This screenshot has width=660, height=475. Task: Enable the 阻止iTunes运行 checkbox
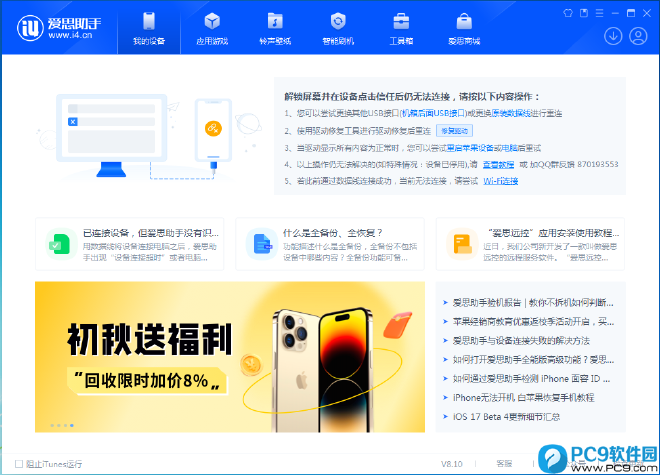point(19,464)
